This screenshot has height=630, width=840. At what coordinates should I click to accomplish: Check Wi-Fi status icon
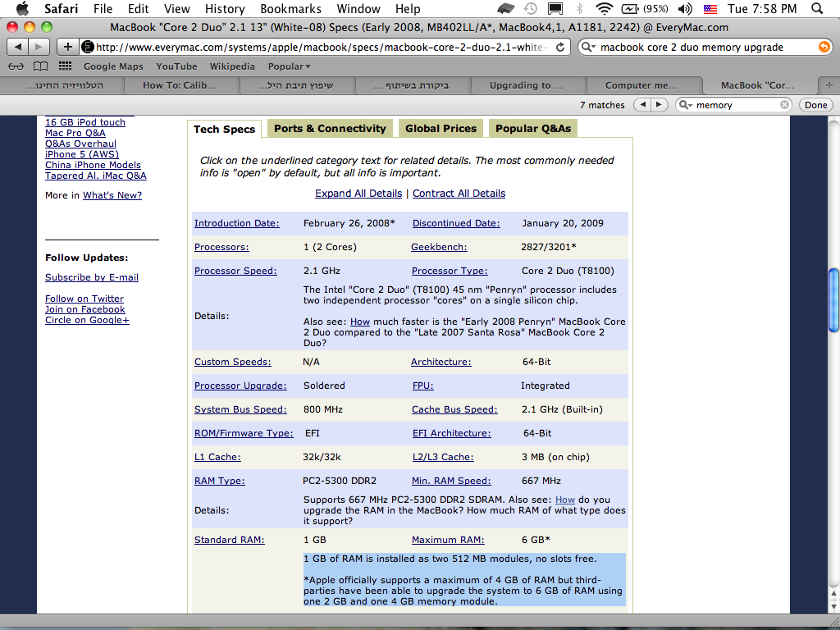(x=605, y=8)
